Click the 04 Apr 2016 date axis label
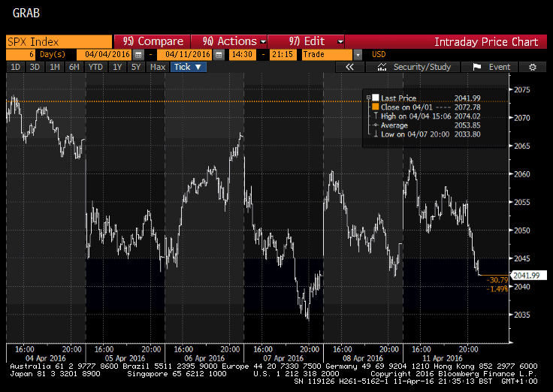 (x=46, y=358)
